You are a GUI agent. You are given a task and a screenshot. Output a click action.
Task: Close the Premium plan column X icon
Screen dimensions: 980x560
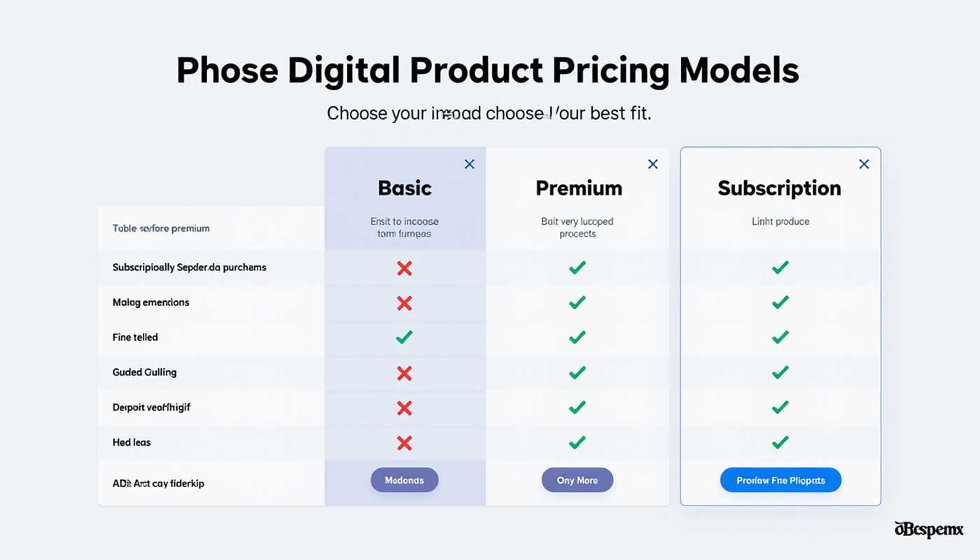pos(653,164)
